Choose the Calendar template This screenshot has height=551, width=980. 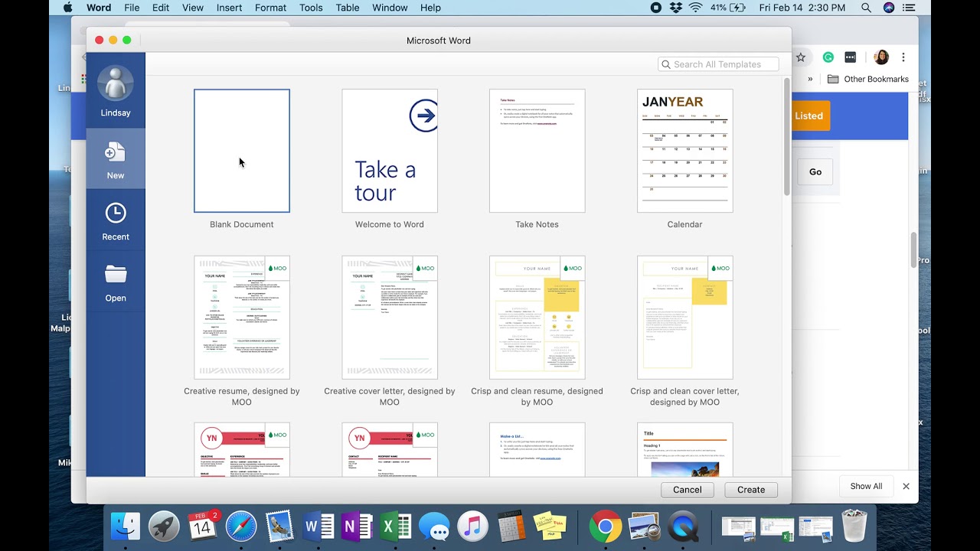(685, 151)
